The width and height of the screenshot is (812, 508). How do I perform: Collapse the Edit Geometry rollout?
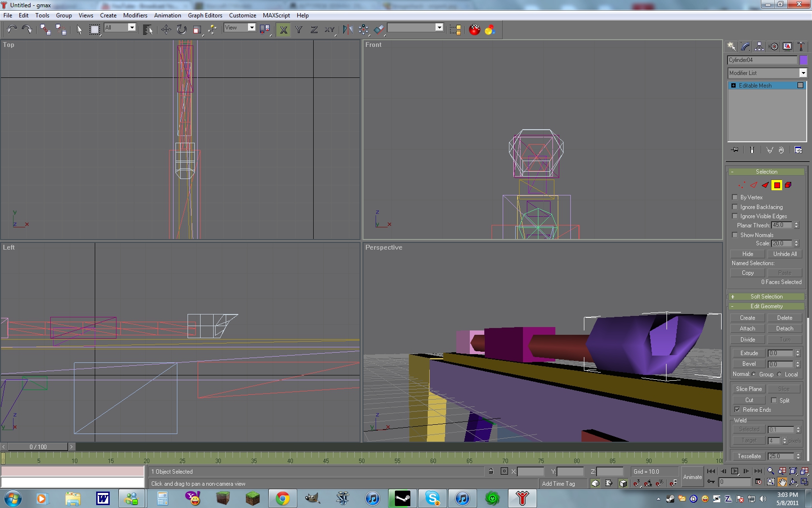coord(767,306)
